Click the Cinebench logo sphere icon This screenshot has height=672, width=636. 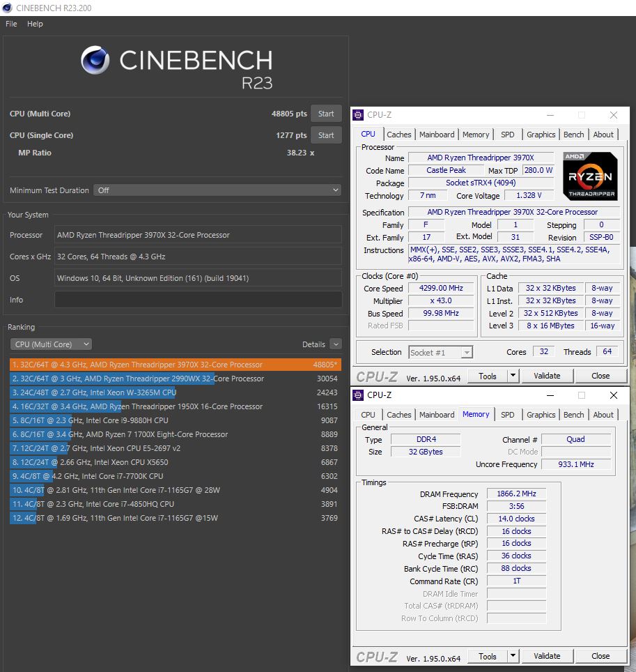(95, 61)
